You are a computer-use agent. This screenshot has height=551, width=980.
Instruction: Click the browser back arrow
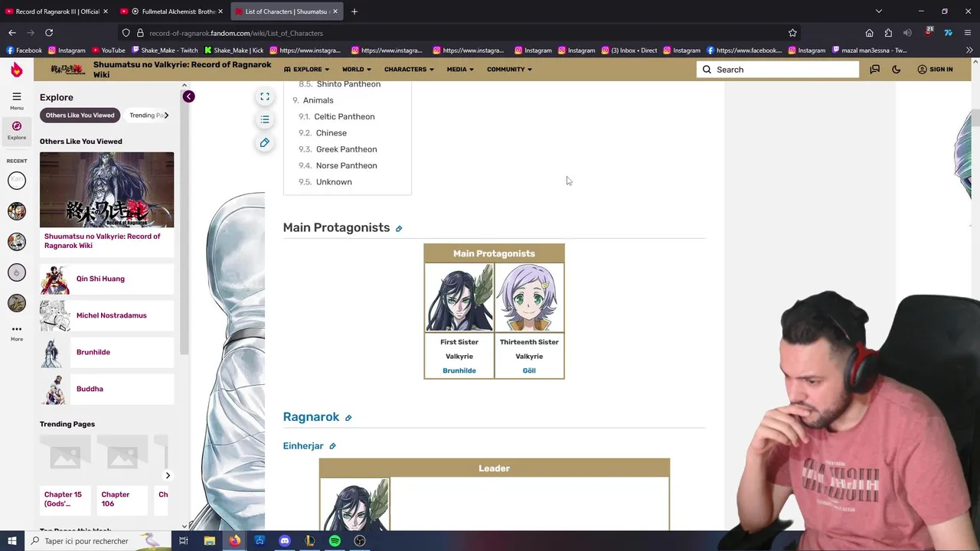12,33
